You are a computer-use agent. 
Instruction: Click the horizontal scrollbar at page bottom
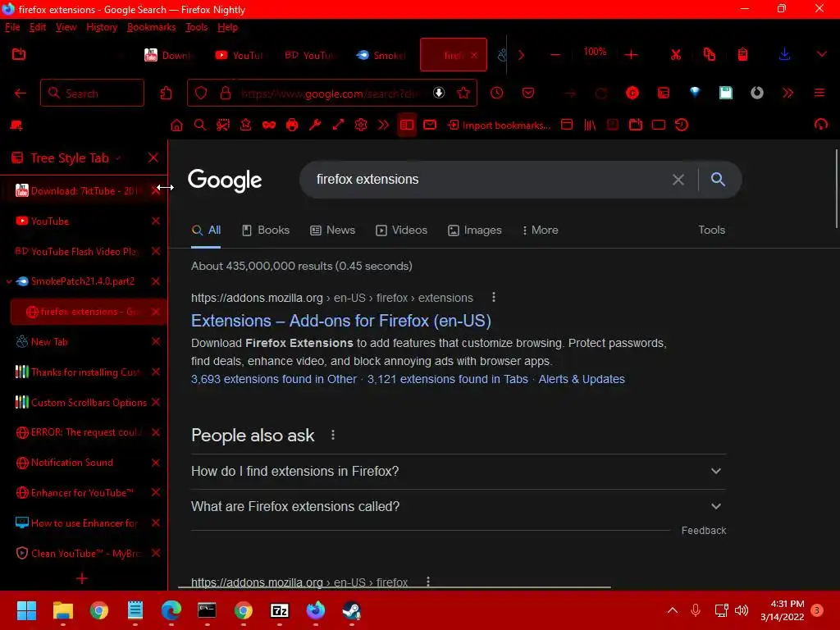pos(394,587)
